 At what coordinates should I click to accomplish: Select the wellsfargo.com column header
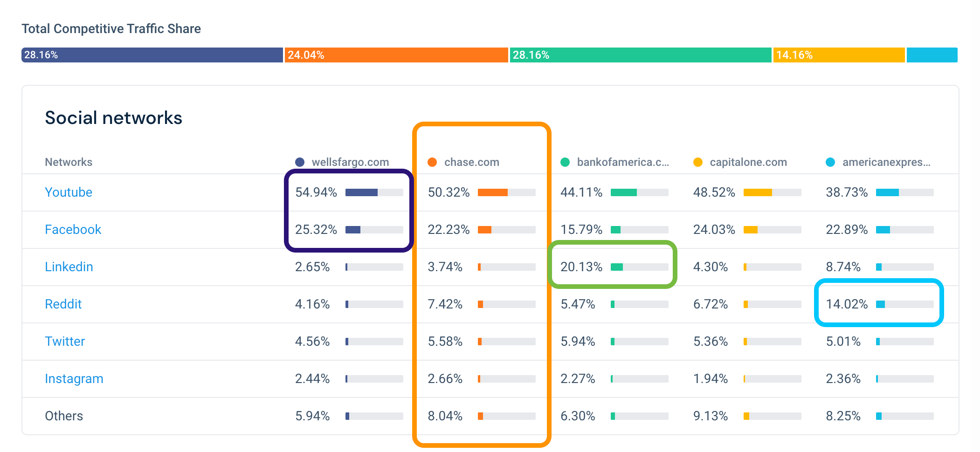click(350, 162)
